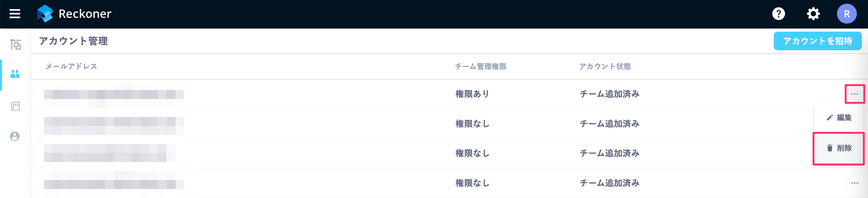Click the Reckoner logo
This screenshot has width=868, height=198.
click(74, 14)
